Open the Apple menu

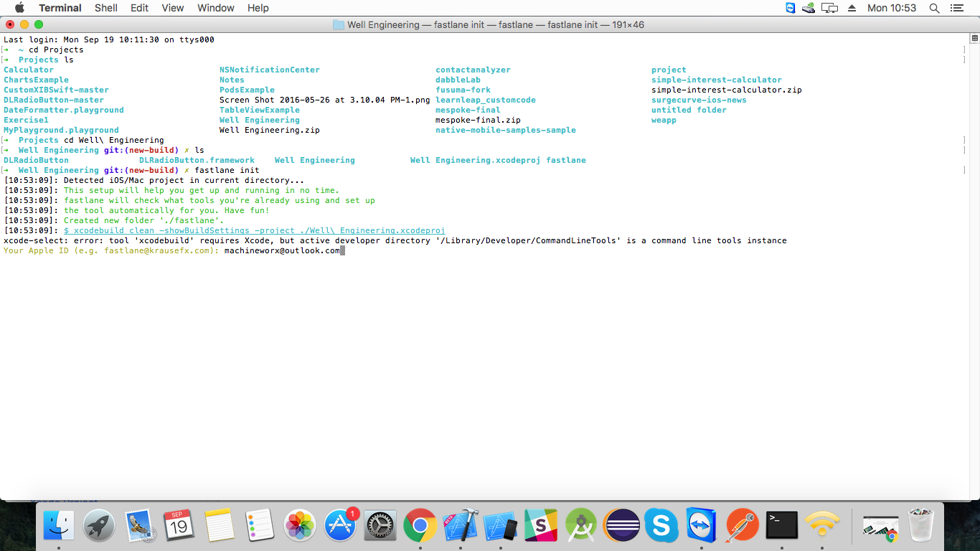(19, 8)
